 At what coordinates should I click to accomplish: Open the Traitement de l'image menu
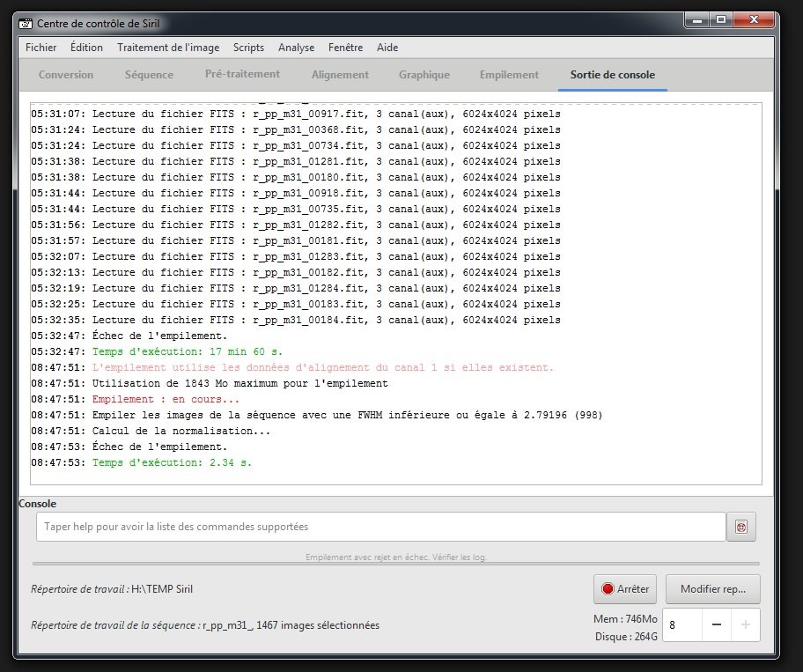click(168, 48)
